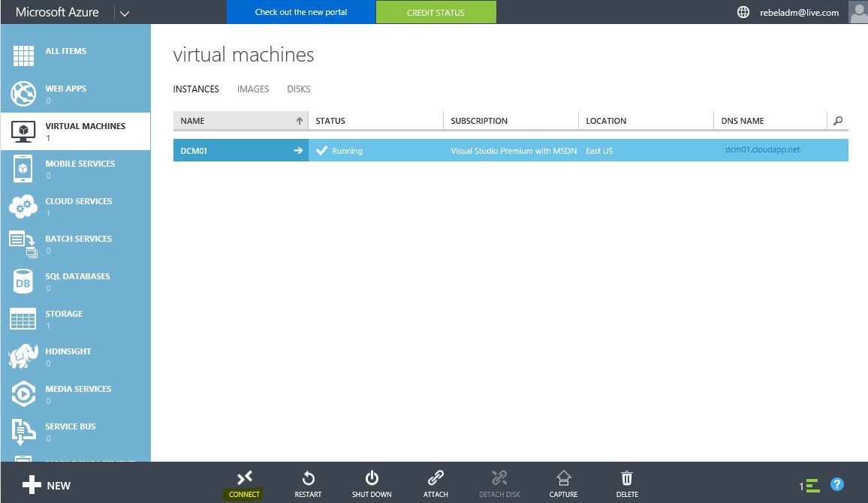
Task: Click the table search magnifier icon
Action: 838,121
